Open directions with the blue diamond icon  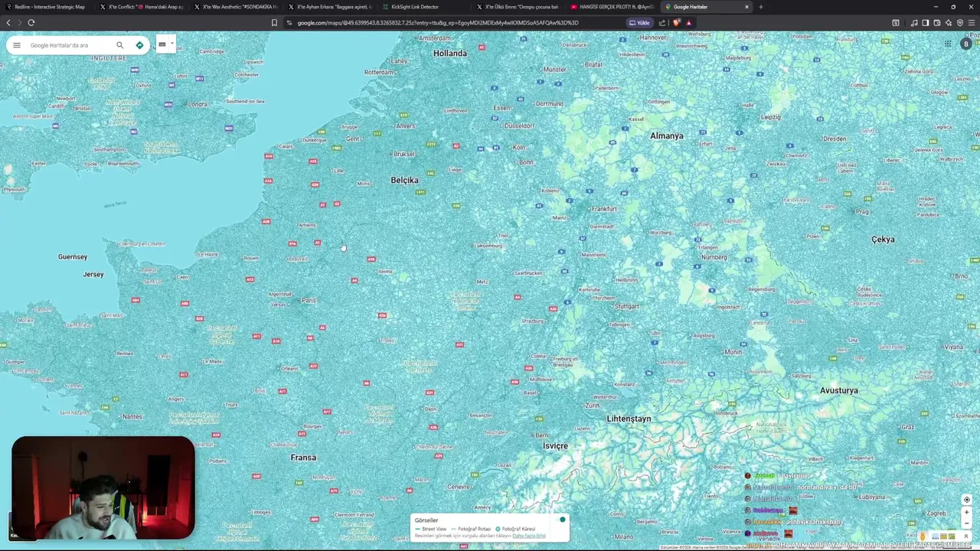139,45
